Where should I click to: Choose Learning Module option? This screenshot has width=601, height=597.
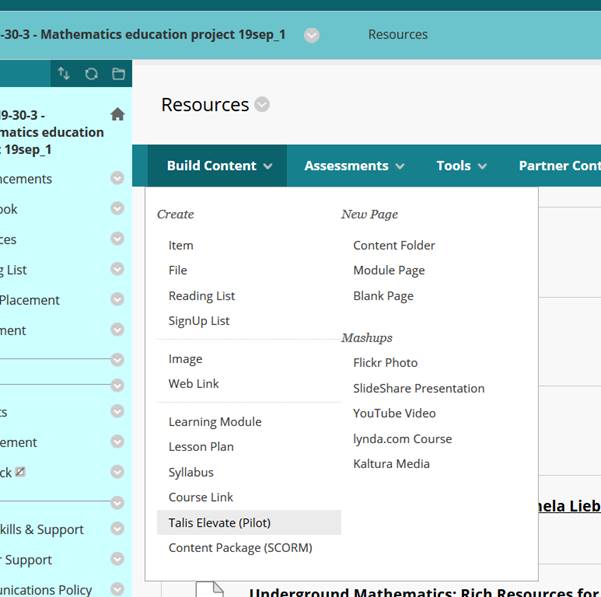(215, 422)
